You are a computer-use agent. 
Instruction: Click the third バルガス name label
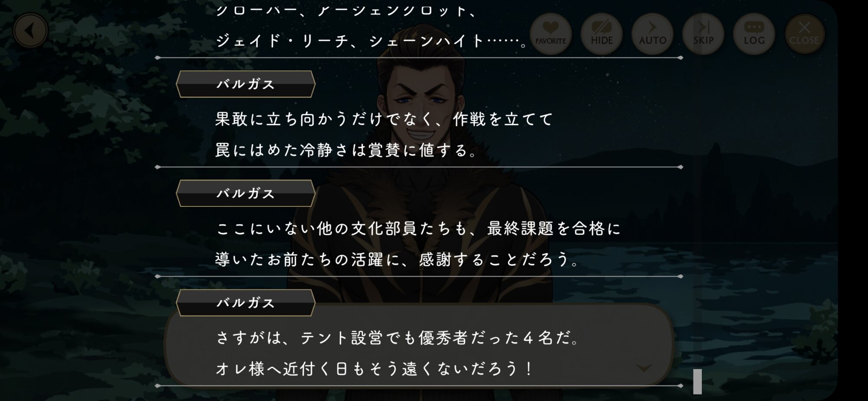pos(246,303)
